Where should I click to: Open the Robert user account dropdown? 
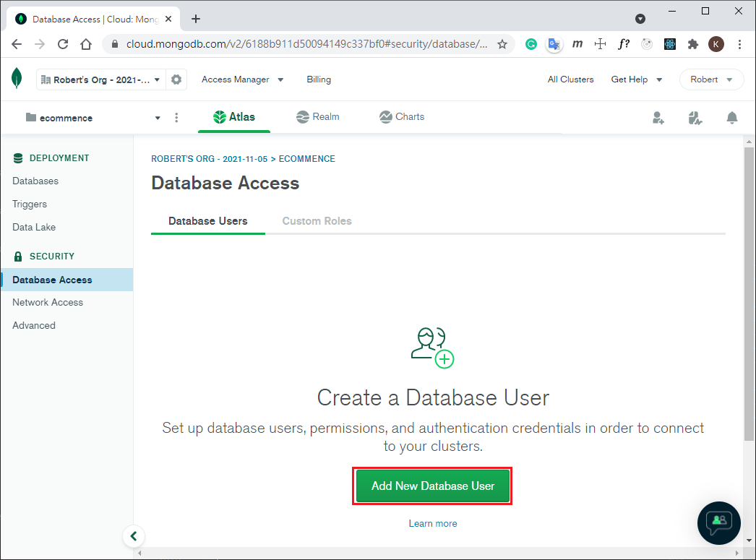711,79
